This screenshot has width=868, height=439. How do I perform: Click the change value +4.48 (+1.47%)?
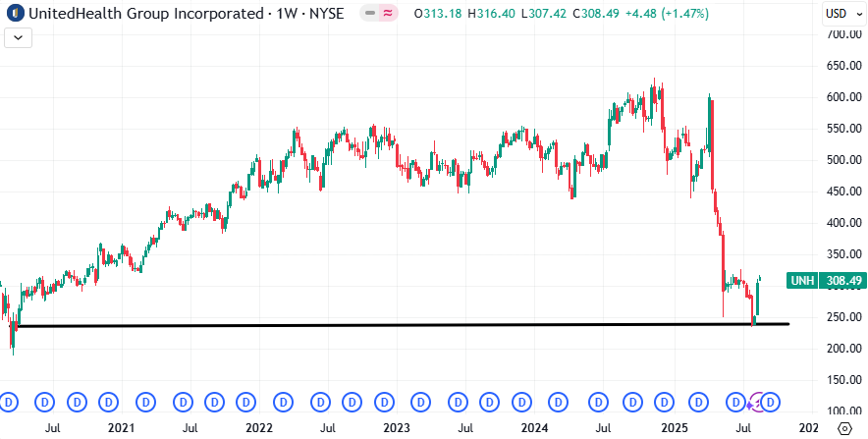(x=667, y=14)
